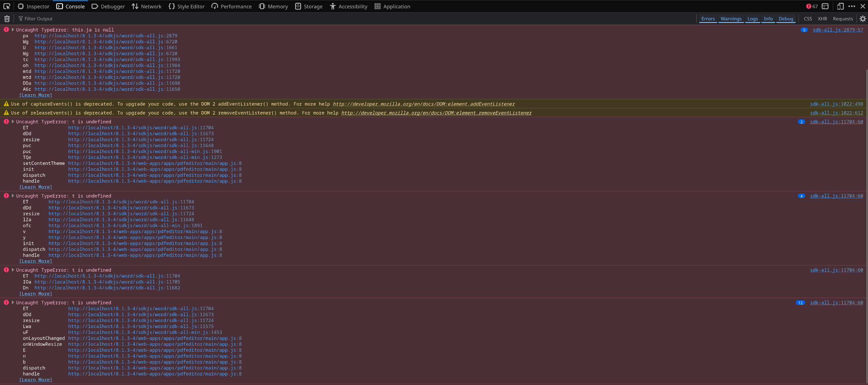
Task: Click the split console panel icon
Action: pyautogui.click(x=825, y=6)
